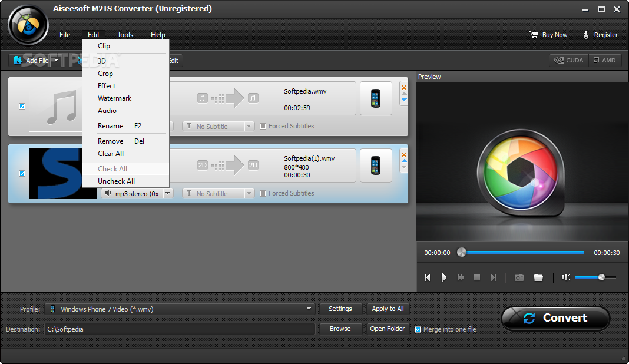The image size is (629, 364).
Task: Choose Clear All in Edit menu
Action: [125, 154]
